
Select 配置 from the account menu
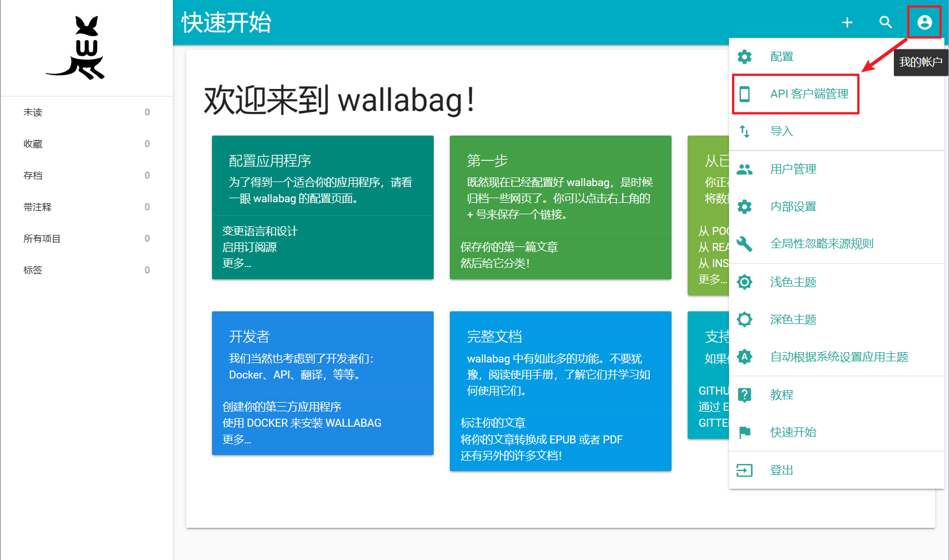[x=782, y=56]
